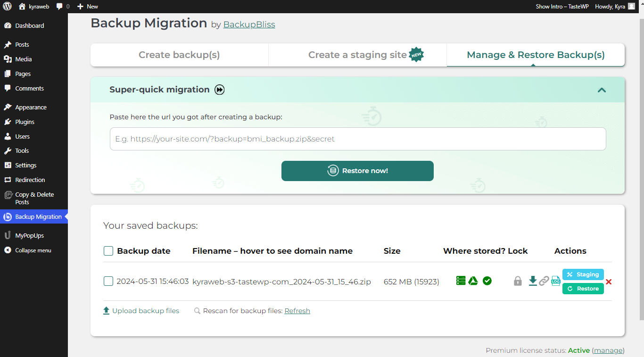Download the backup via download arrow icon
The height and width of the screenshot is (357, 644).
533,281
